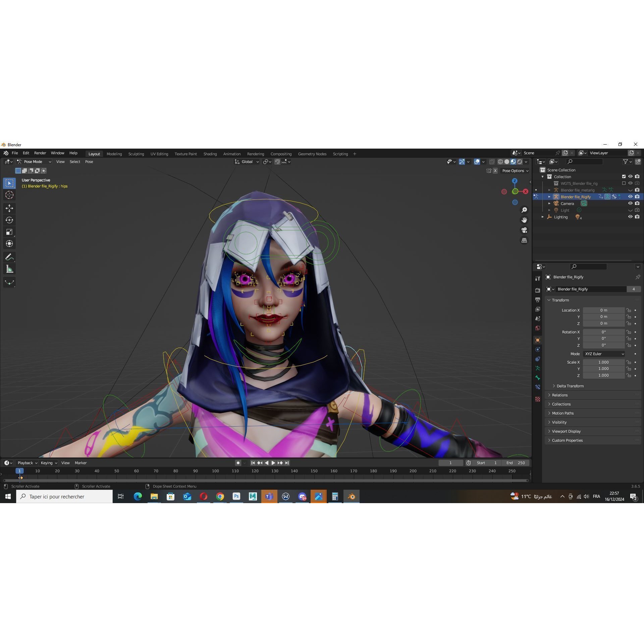
Task: Check the WGTS_Blender file_rig collection checkbox
Action: [x=624, y=183]
